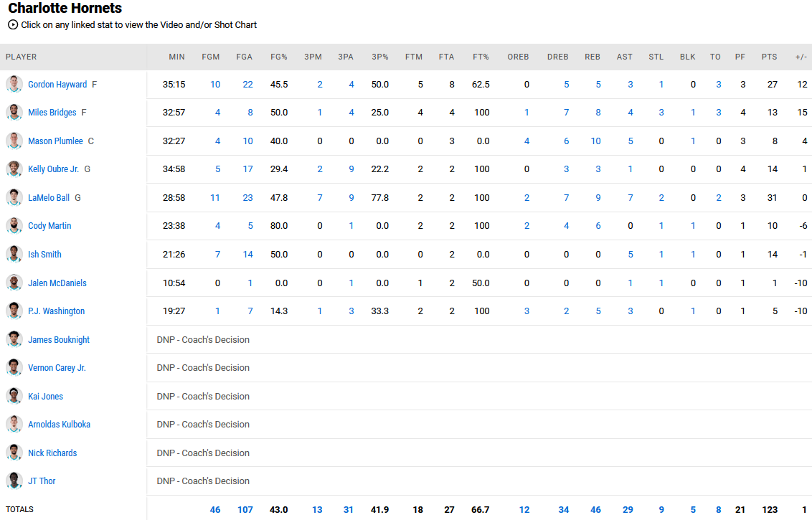This screenshot has height=520, width=812.
Task: Open LaMelo Ball's 7 three-pointers made
Action: pyautogui.click(x=320, y=198)
